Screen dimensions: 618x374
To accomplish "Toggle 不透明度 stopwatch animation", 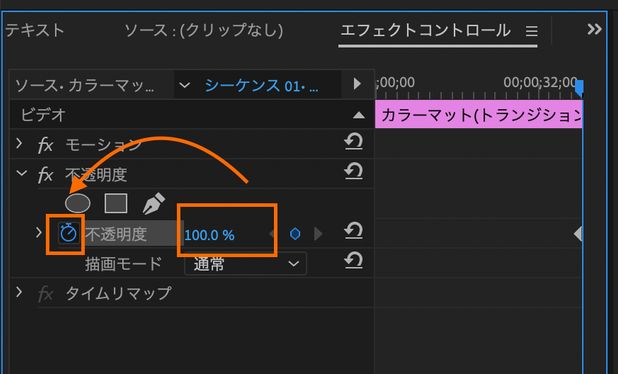I will (x=68, y=233).
